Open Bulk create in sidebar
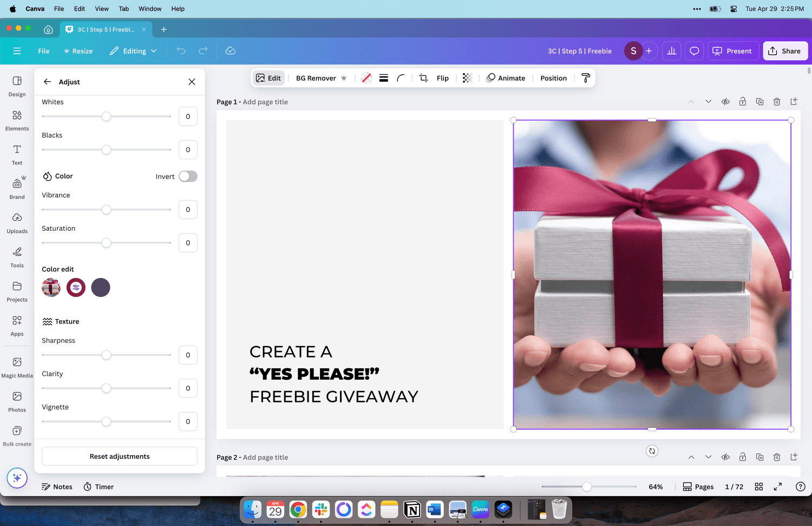The height and width of the screenshot is (526, 812). tap(17, 436)
